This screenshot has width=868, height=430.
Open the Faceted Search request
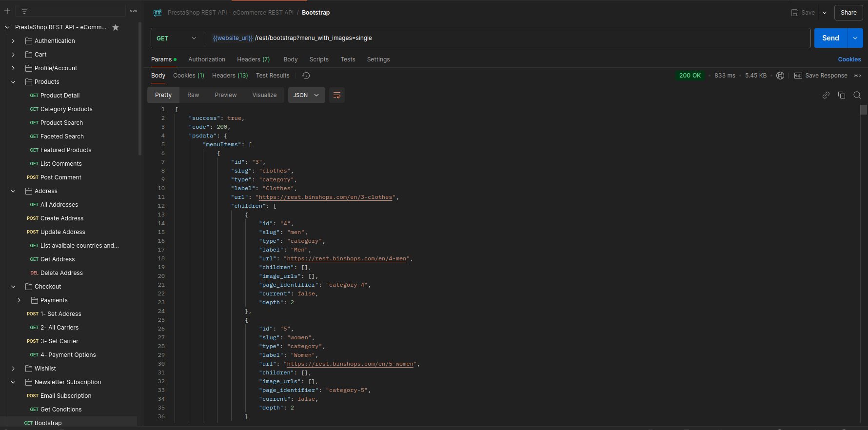coord(62,137)
